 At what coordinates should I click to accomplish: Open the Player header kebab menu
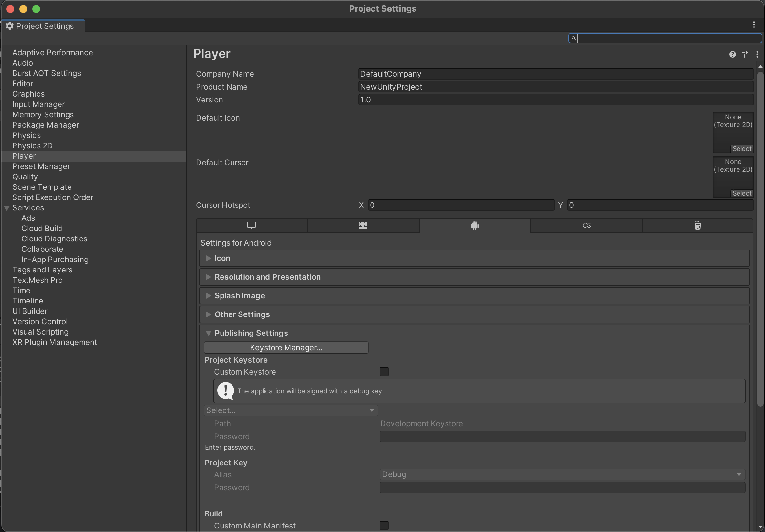tap(757, 54)
